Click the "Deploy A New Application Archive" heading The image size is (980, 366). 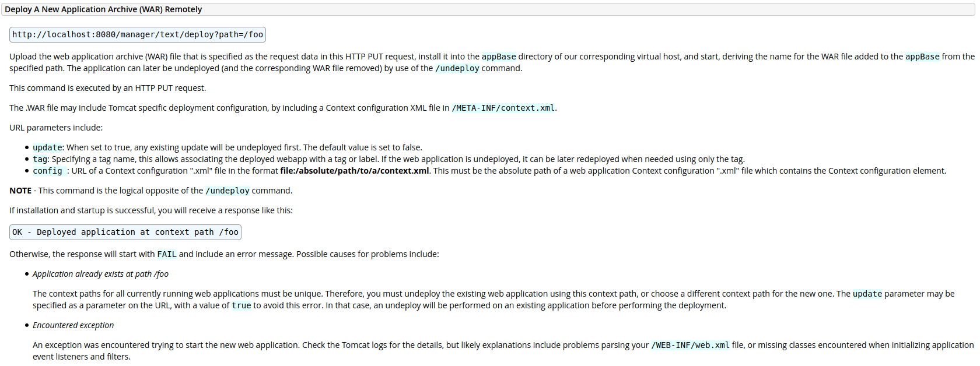pos(103,9)
